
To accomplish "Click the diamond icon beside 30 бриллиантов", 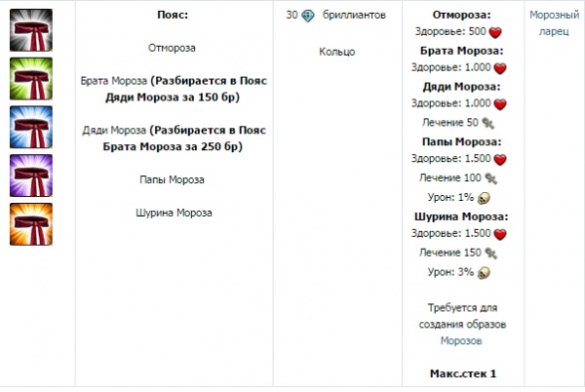I will point(309,17).
